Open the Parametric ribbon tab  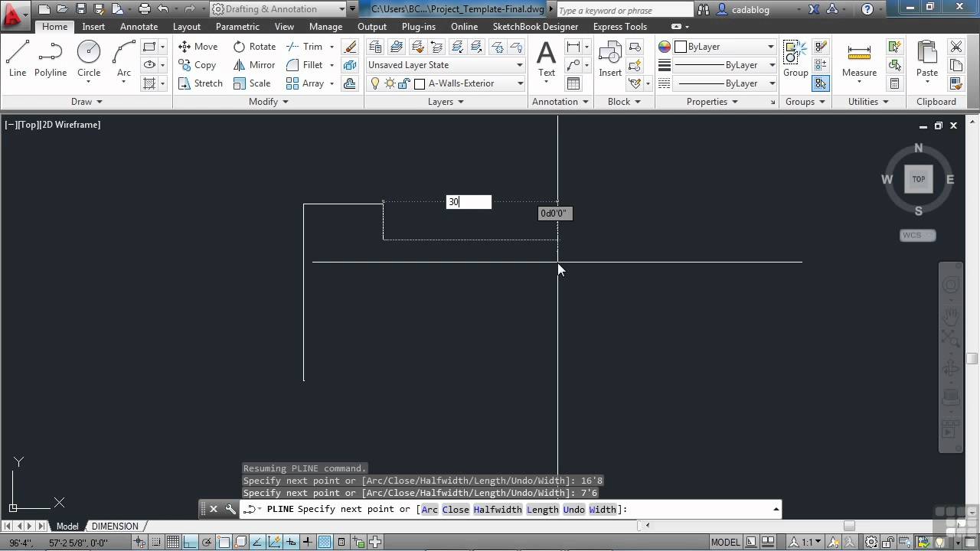(x=237, y=26)
